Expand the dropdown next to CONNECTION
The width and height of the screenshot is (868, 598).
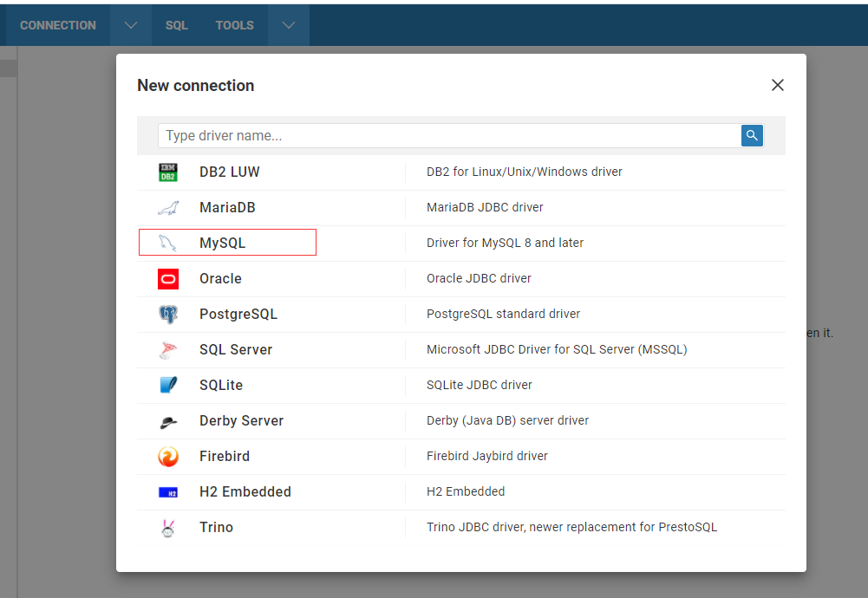130,24
